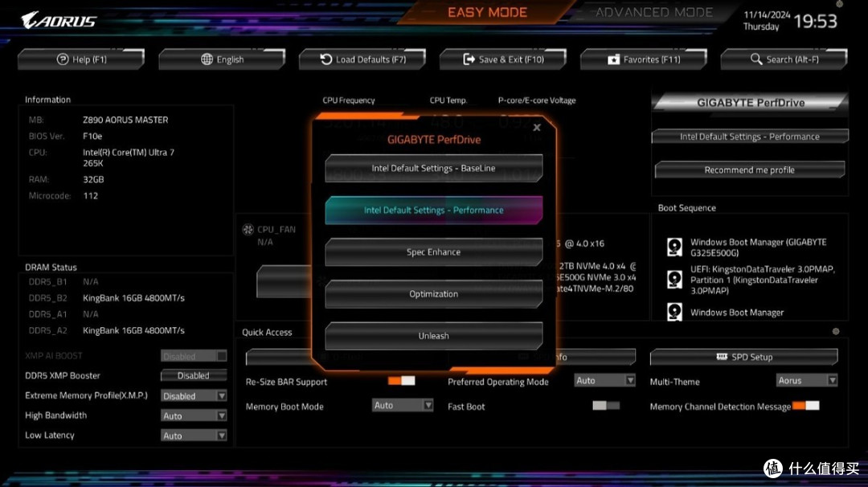The width and height of the screenshot is (868, 487).
Task: Expand the Multi-Theme dropdown
Action: (807, 380)
